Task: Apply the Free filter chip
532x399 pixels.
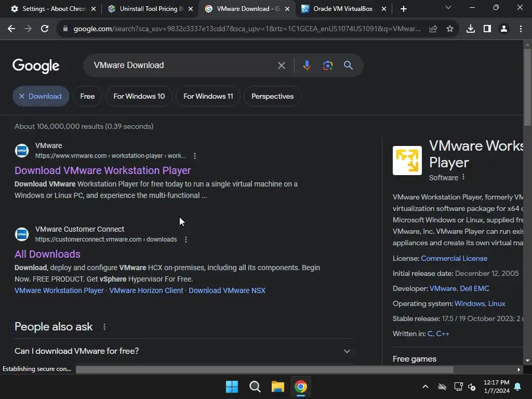Action: pyautogui.click(x=87, y=96)
